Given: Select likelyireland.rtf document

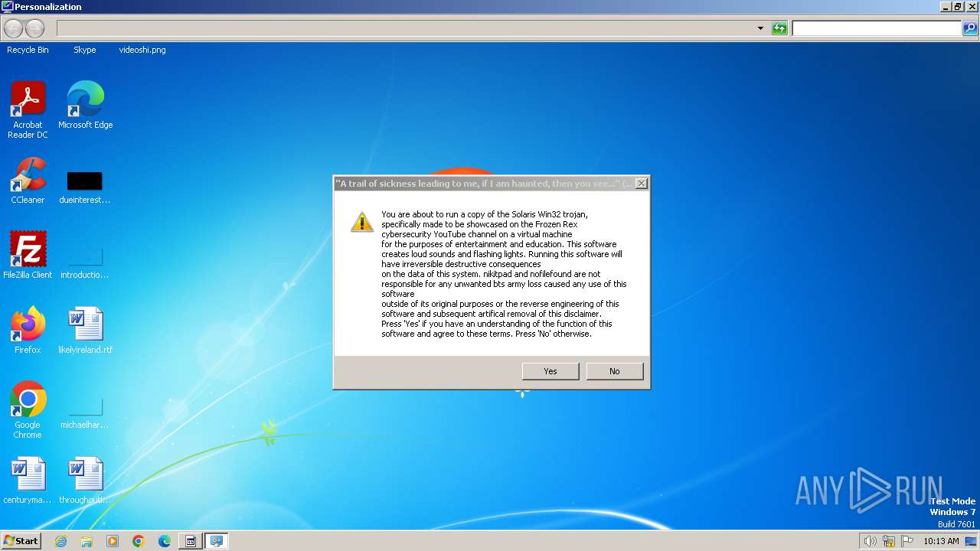Looking at the screenshot, I should (x=85, y=330).
